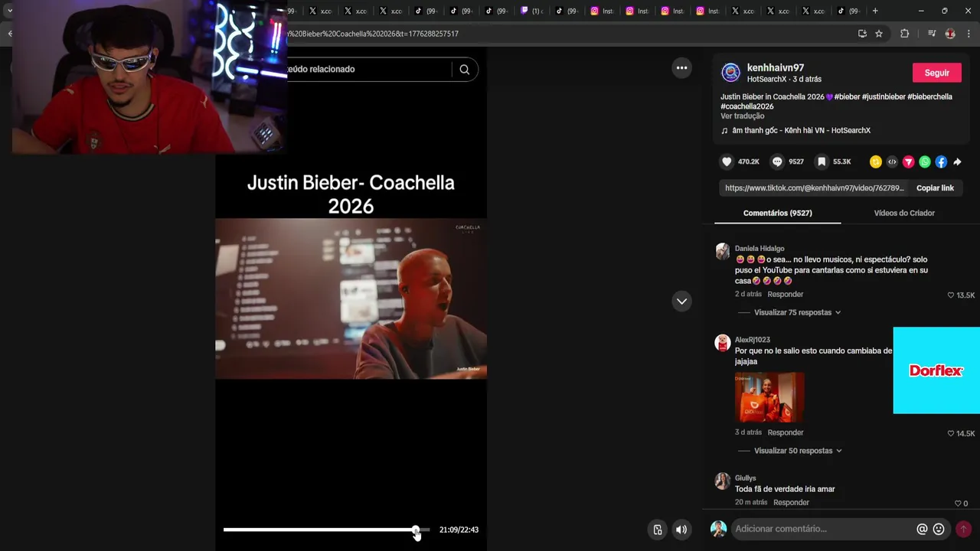Share the video to Facebook
Screen dimensions: 980x551
[941, 161]
